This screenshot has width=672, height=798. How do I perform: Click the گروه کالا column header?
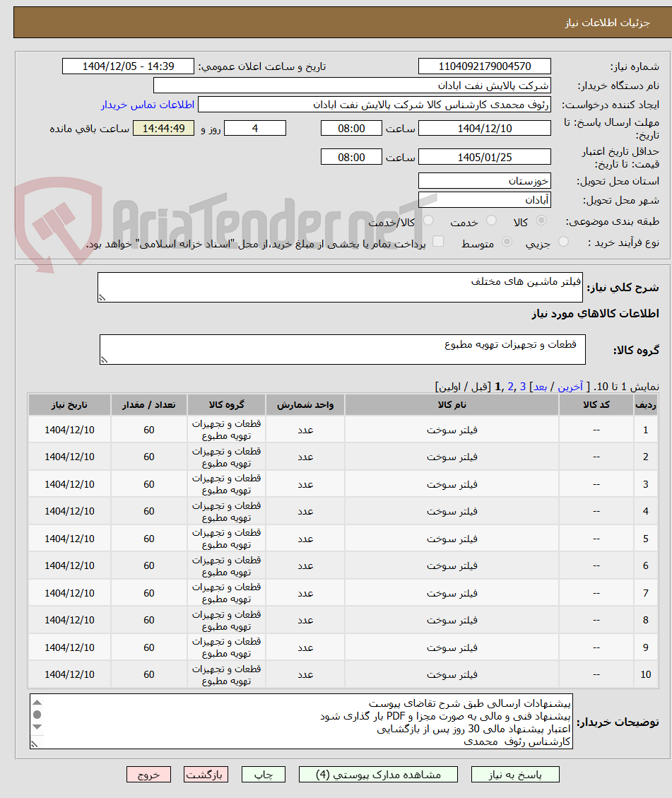[226, 404]
